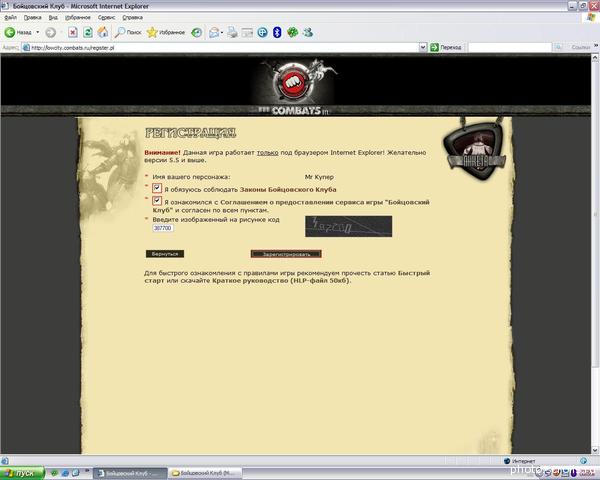Refresh the page with green arrows icon

coord(88,33)
